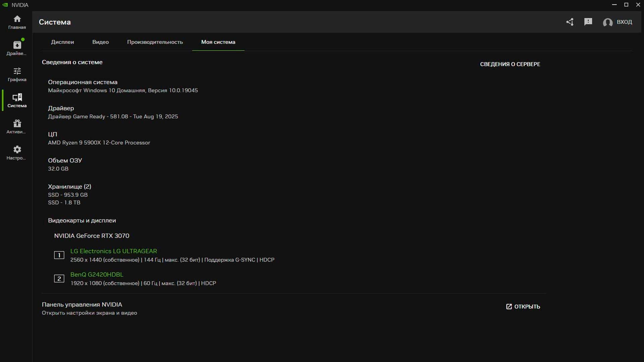This screenshot has width=644, height=362.
Task: Click the NVIDIA logo in the title bar
Action: point(6,5)
